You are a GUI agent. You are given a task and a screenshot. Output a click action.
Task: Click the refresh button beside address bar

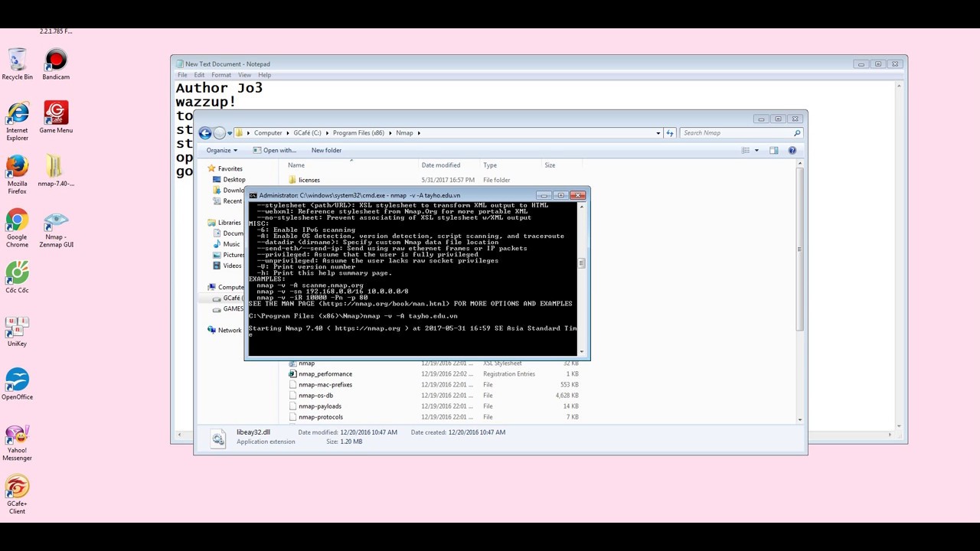[x=670, y=133]
